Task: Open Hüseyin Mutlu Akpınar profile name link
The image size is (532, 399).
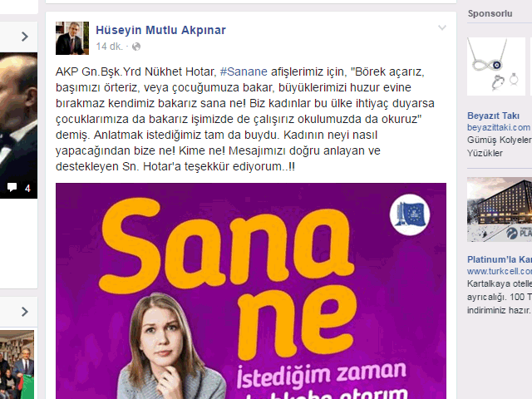Action: (x=160, y=30)
